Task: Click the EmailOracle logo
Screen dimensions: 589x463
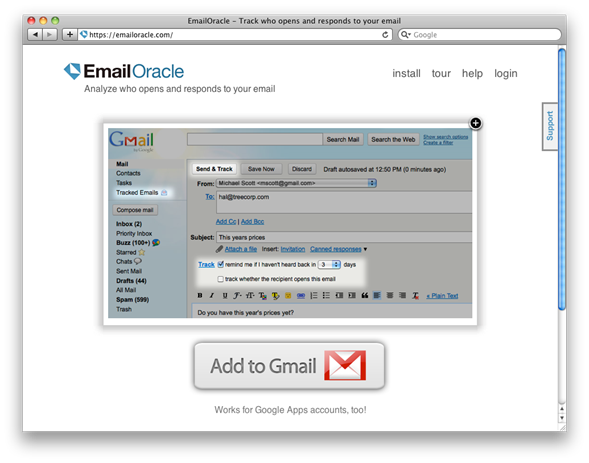Action: pyautogui.click(x=124, y=71)
